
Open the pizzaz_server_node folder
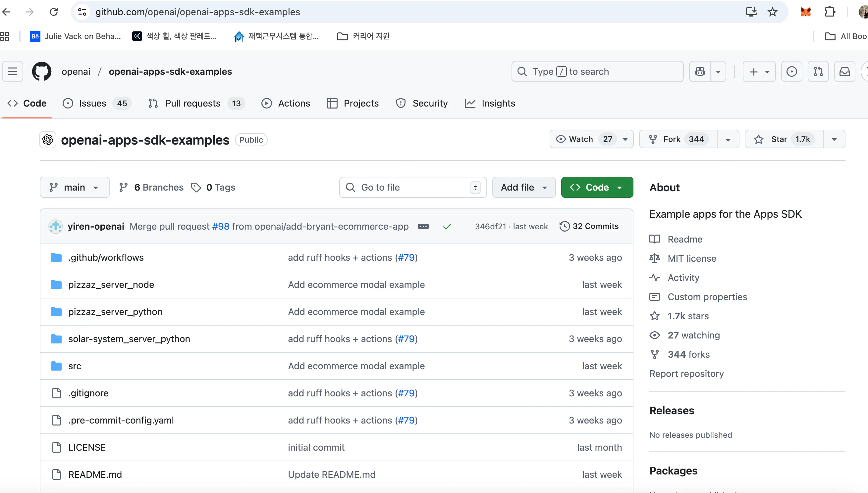point(111,285)
